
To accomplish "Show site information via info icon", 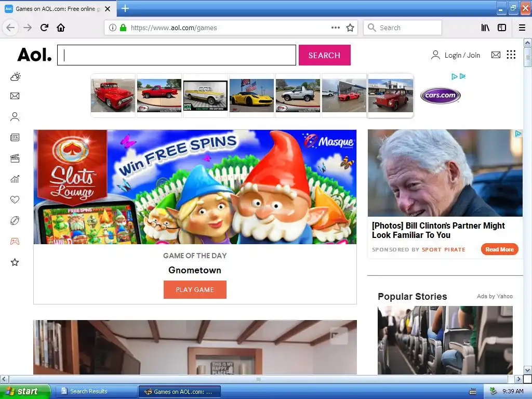I will click(112, 28).
